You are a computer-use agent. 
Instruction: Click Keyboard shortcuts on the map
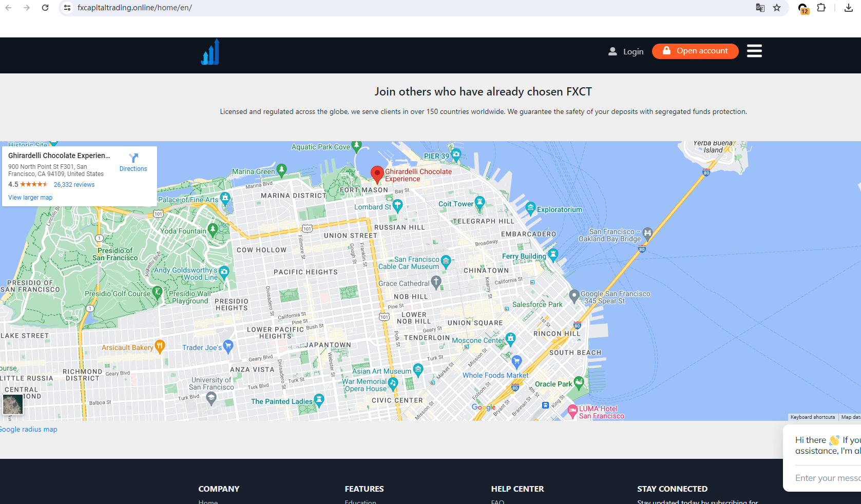(x=812, y=417)
